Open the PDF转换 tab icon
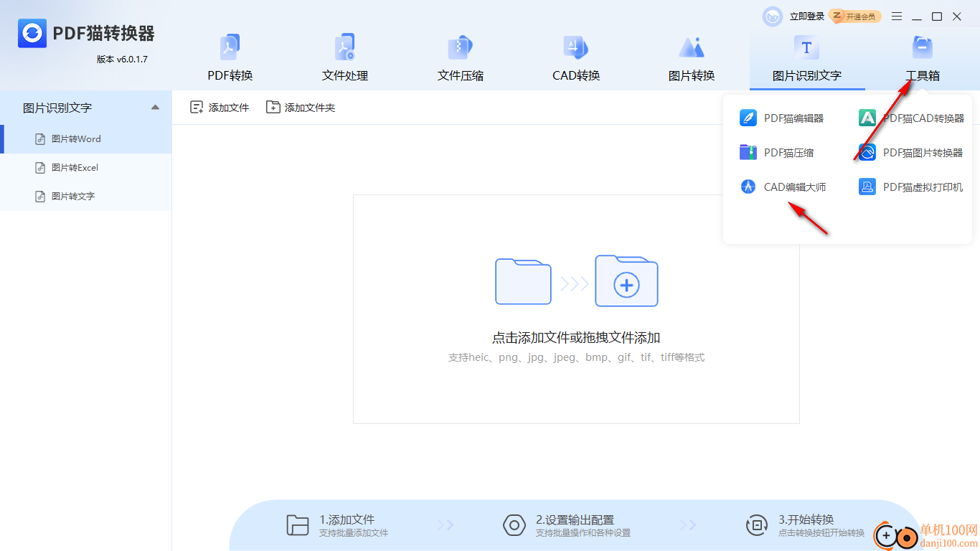 click(x=230, y=47)
